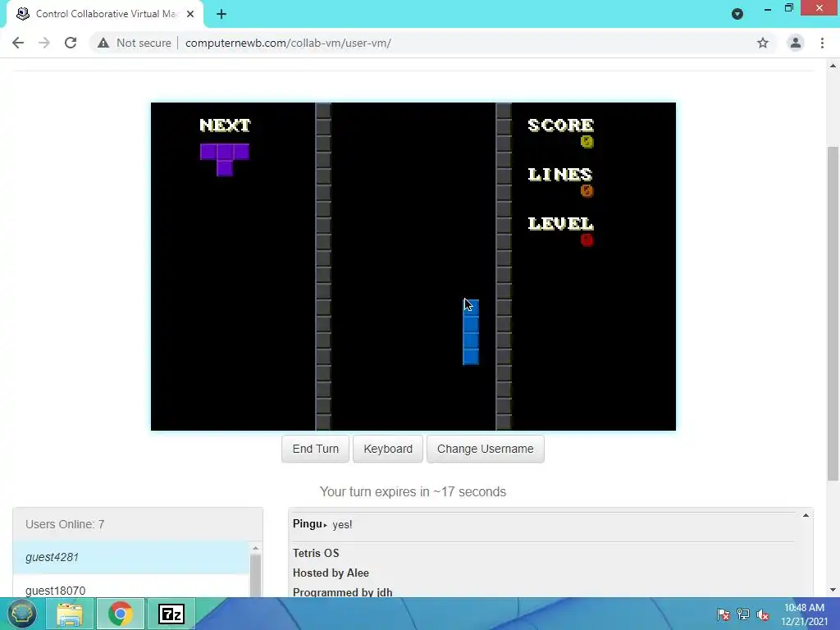Open the browser profile avatar icon

pyautogui.click(x=796, y=43)
